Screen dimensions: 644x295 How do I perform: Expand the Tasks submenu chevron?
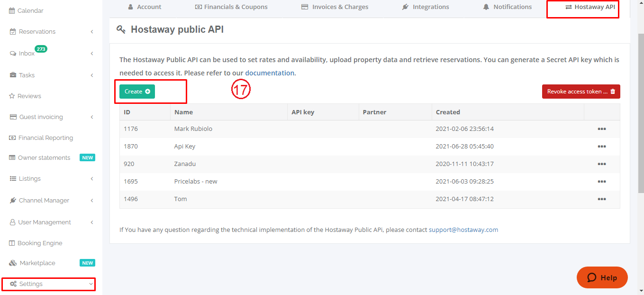pos(91,75)
